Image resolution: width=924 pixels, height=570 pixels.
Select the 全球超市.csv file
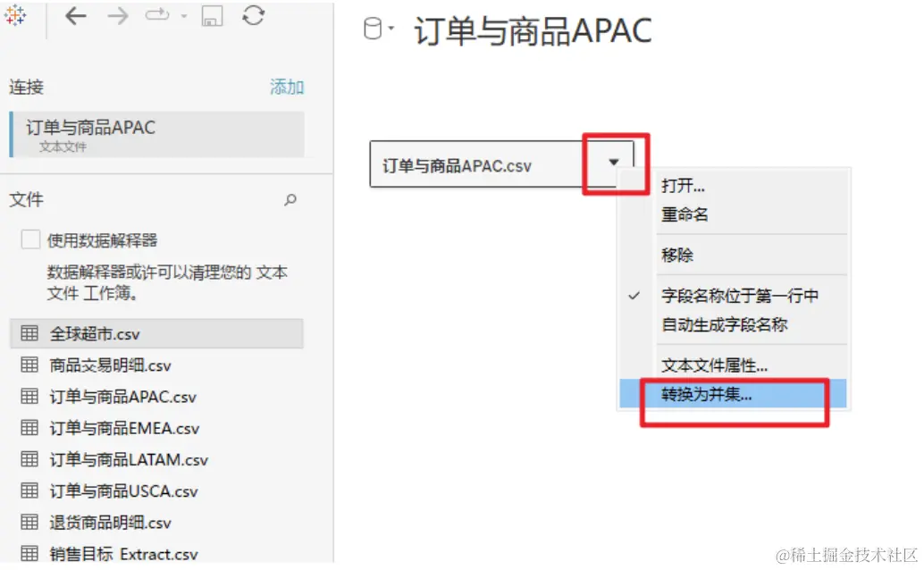[156, 333]
